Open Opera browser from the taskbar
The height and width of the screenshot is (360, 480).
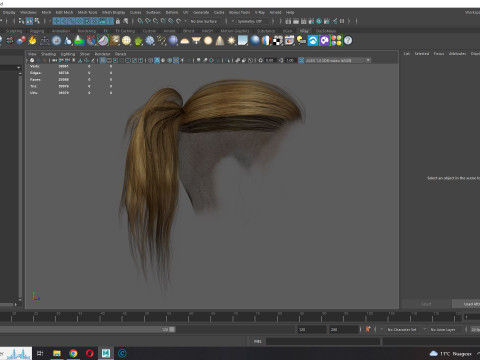click(89, 353)
